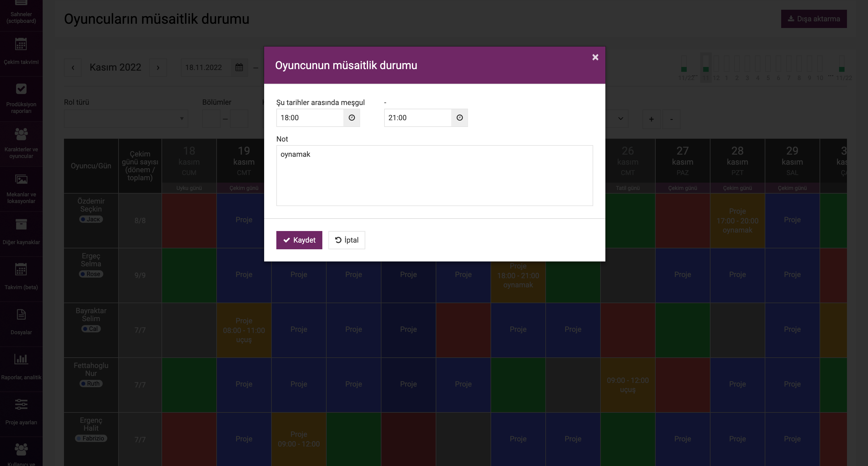868x466 pixels.
Task: Click the first Bölümler range input
Action: click(x=211, y=118)
